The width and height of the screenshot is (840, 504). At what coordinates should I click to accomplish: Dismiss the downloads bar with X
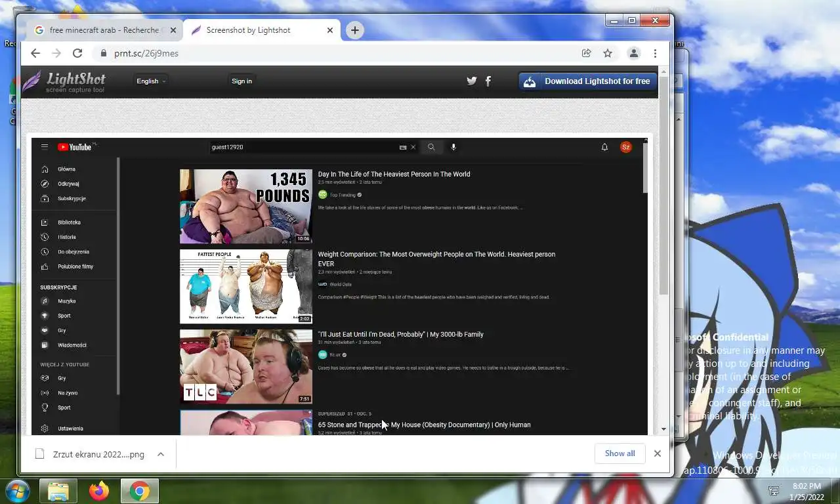[x=657, y=453]
